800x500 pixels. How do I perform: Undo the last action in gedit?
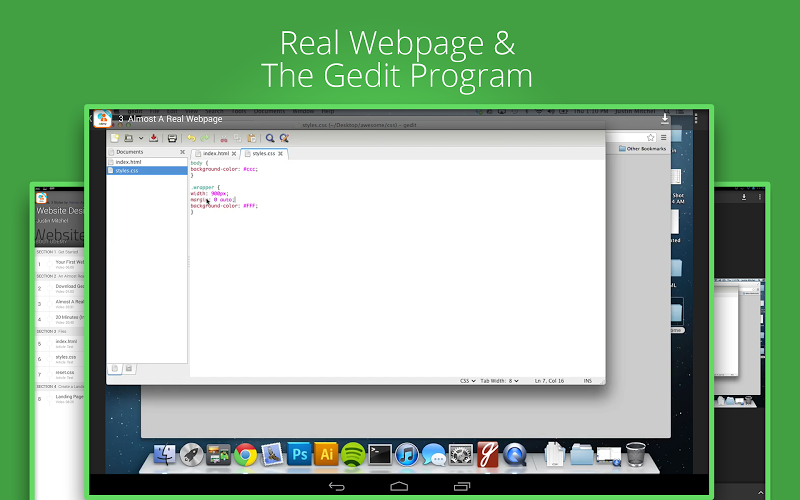(191, 138)
